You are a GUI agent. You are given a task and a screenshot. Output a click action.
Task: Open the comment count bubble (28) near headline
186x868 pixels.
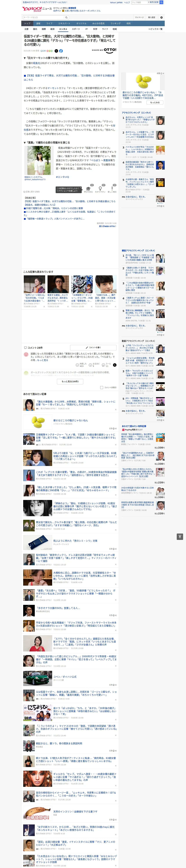tap(43, 51)
